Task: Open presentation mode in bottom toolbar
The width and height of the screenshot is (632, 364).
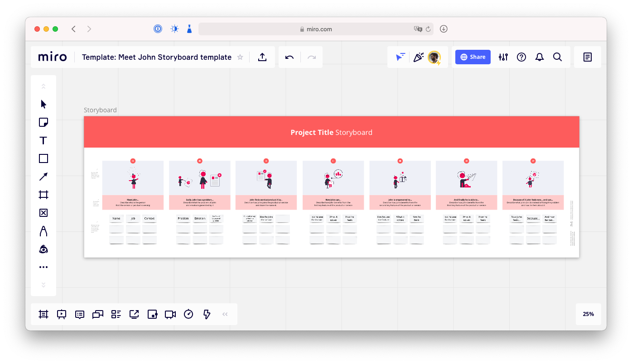Action: [x=62, y=314]
